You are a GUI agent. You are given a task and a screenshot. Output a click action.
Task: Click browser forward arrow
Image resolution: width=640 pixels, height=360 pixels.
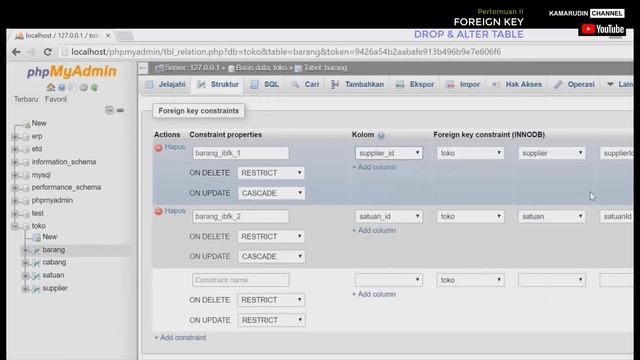coord(31,52)
